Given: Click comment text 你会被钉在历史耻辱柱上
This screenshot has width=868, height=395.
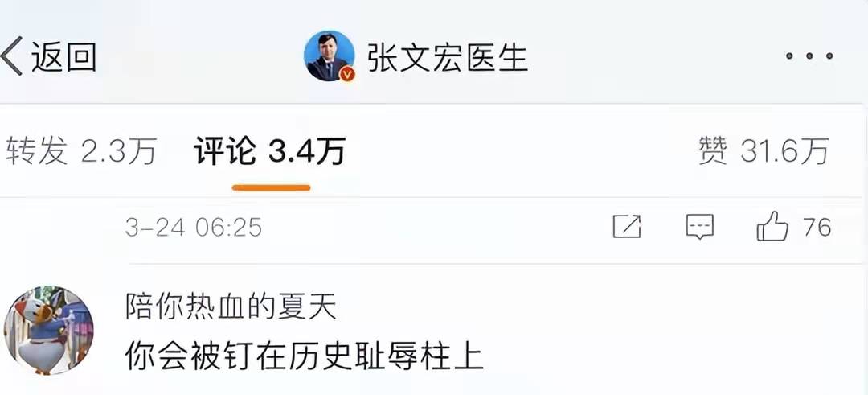Looking at the screenshot, I should coord(305,356).
